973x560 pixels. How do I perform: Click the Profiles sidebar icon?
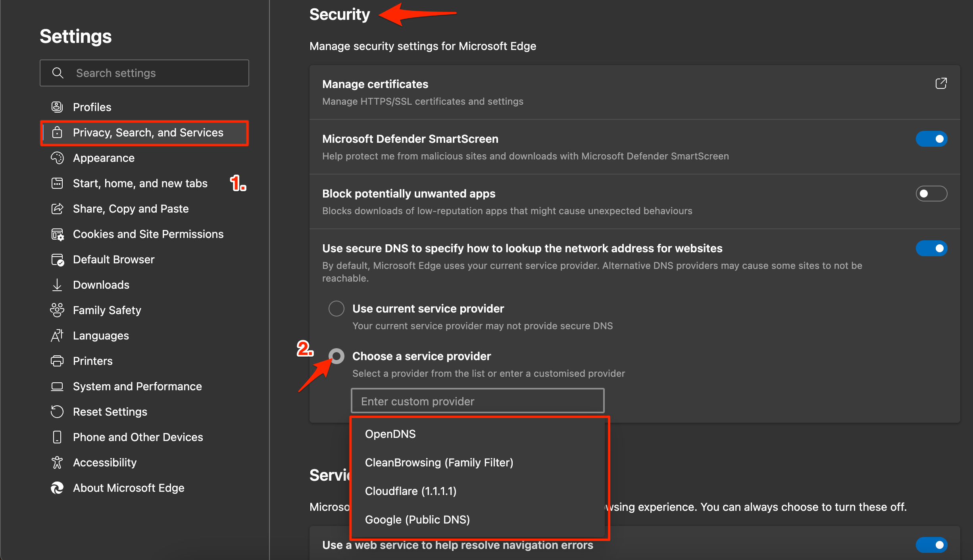[x=58, y=106]
